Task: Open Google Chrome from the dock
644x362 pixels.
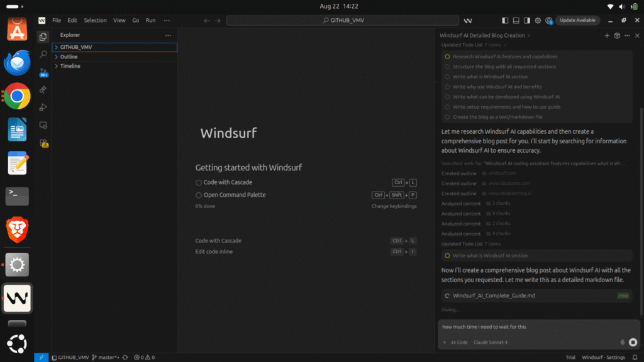Action: click(17, 96)
